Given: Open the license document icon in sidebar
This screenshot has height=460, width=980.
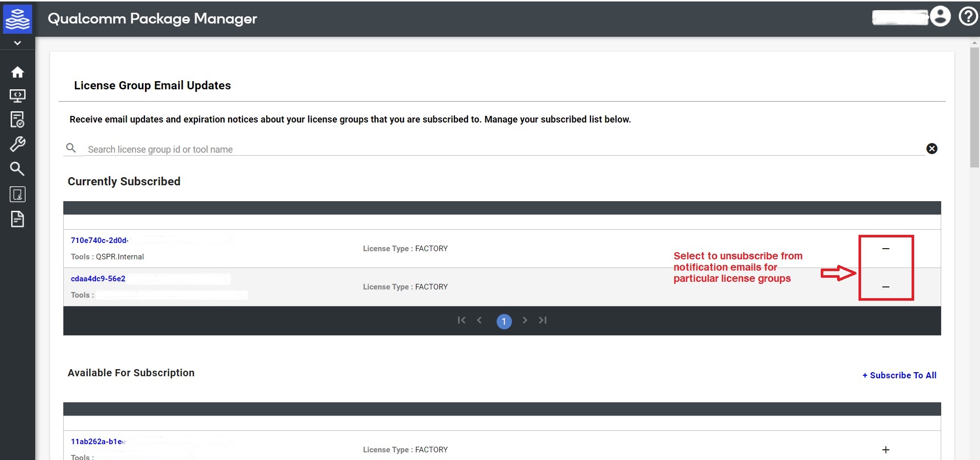Looking at the screenshot, I should (x=18, y=119).
